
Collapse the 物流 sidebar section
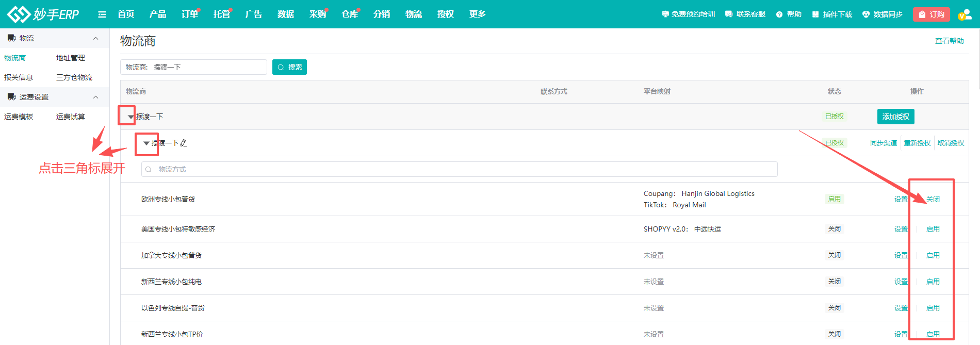point(95,38)
